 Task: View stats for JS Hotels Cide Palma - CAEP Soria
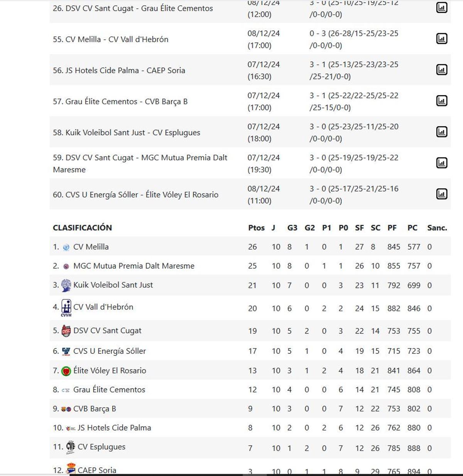(441, 70)
